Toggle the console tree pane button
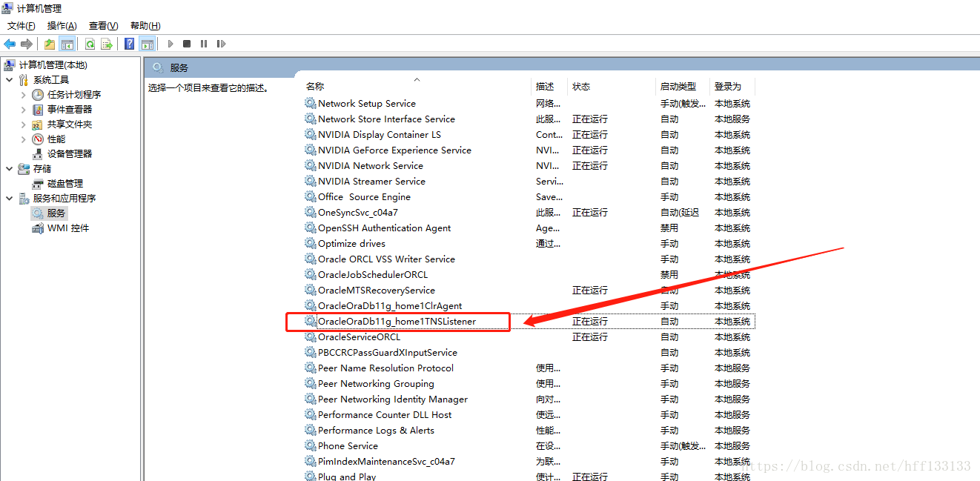Screen dimensions: 980x481 67,44
